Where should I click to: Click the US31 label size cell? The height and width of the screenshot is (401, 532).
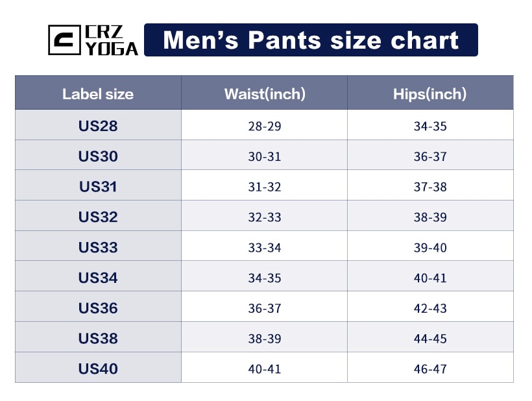click(x=98, y=185)
